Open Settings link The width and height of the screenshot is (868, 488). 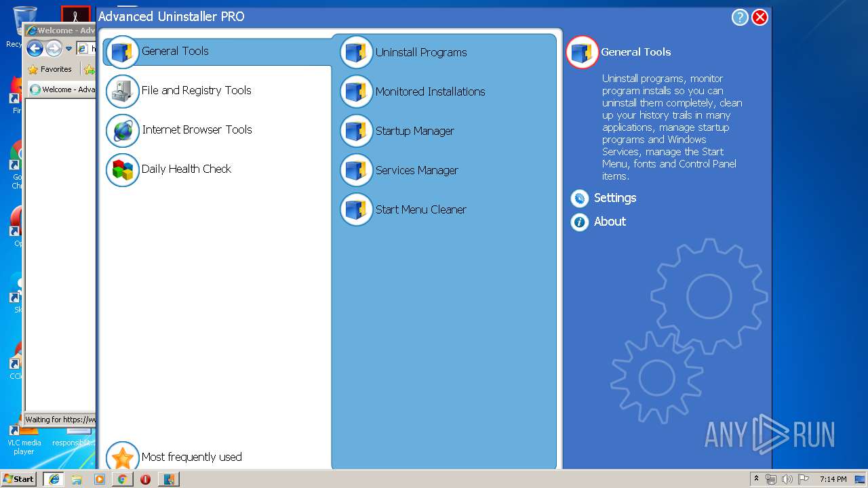(615, 198)
